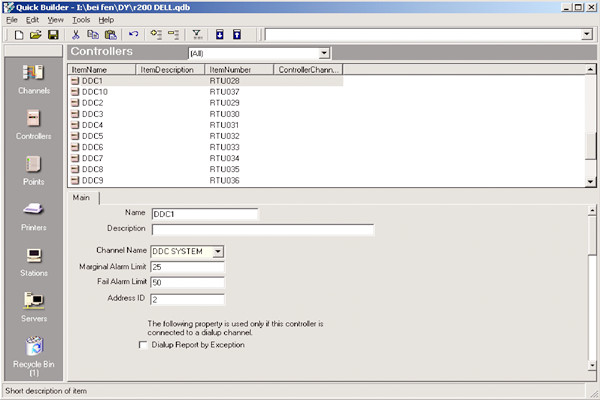
Task: Open the Servers section
Action: click(x=33, y=304)
